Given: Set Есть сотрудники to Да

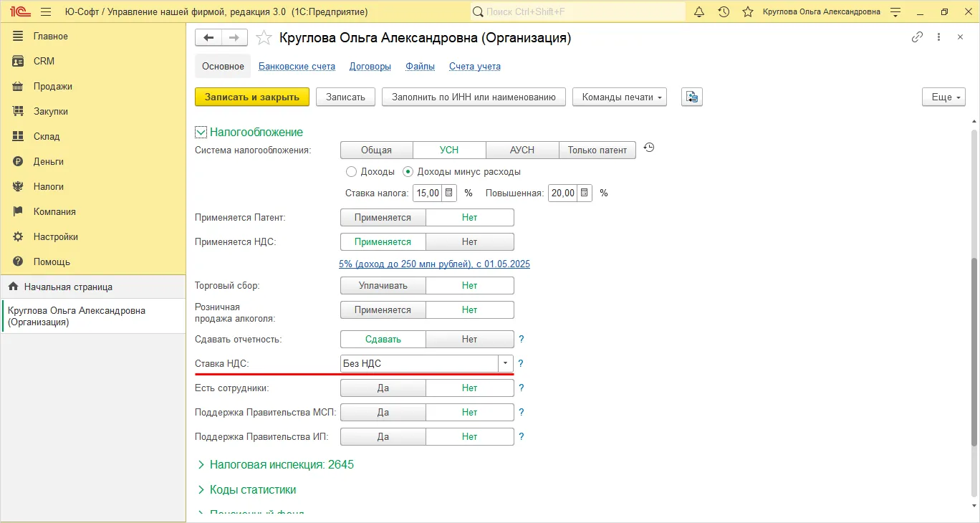Looking at the screenshot, I should 383,388.
